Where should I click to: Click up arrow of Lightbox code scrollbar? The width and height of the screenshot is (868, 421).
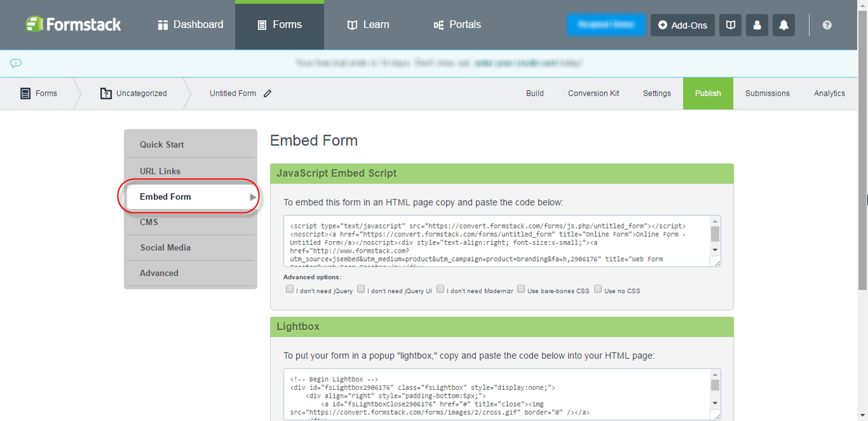click(x=715, y=375)
